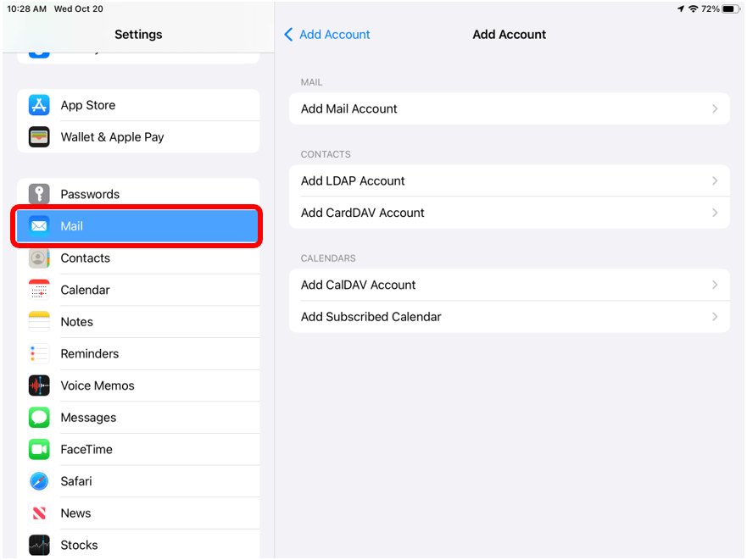Choose Add Subscribed Calendar
The image size is (747, 560).
(x=510, y=317)
